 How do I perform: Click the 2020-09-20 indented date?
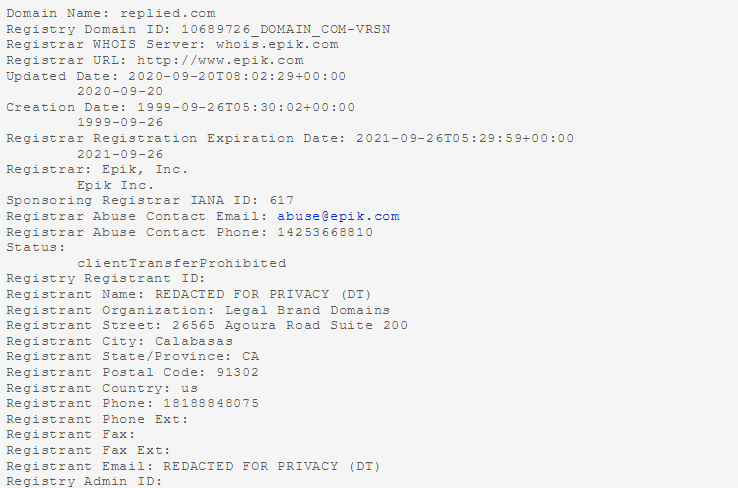(120, 91)
